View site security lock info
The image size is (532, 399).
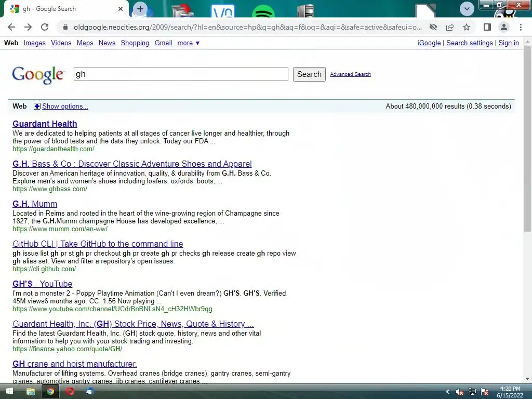(65, 27)
